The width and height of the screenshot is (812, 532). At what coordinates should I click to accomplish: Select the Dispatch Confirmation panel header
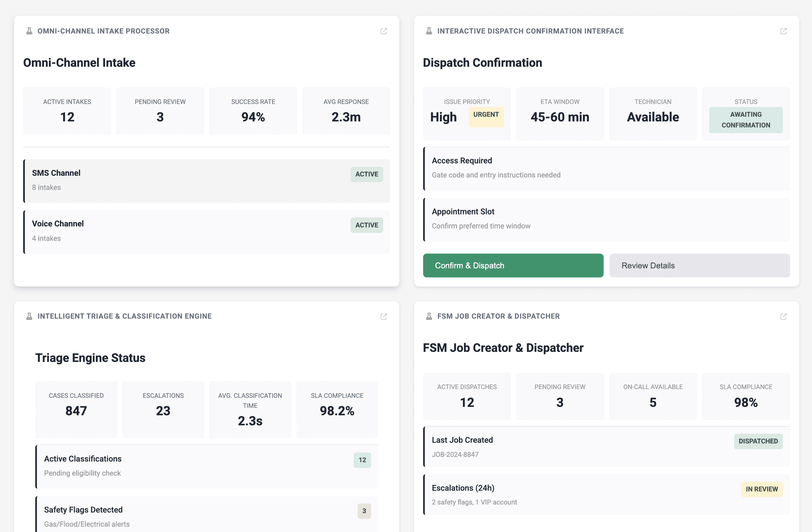(483, 63)
